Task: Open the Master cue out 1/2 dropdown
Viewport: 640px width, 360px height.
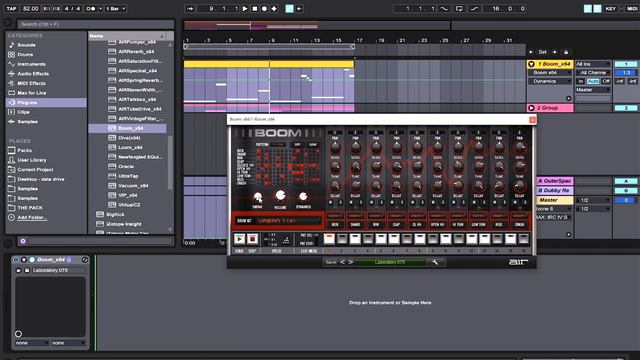Action: 593,200
